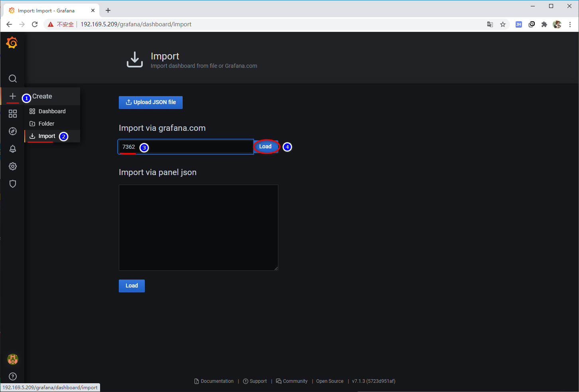This screenshot has width=579, height=392.
Task: Click Load next to the ID field
Action: click(x=266, y=146)
